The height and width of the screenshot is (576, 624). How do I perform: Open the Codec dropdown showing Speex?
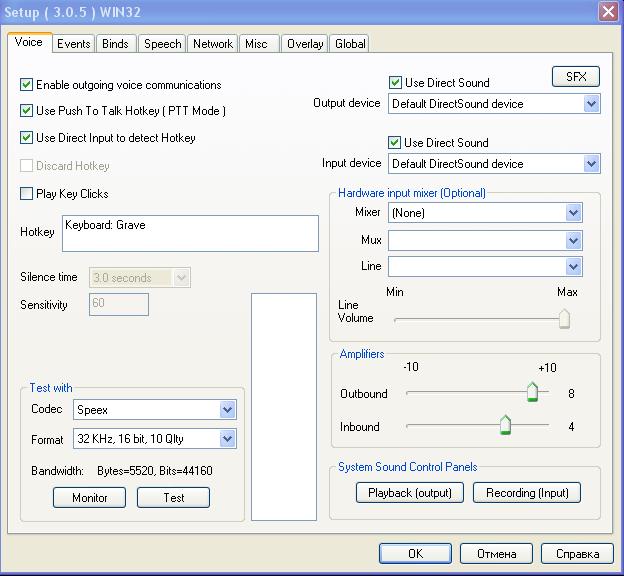point(227,410)
